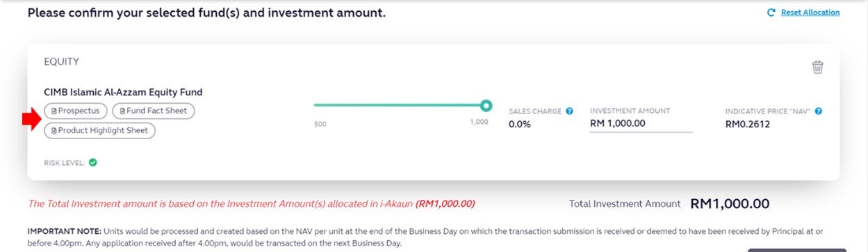Viewport: 868px width, 252px height.
Task: Click the Indicative Price NAV help icon
Action: (x=818, y=111)
